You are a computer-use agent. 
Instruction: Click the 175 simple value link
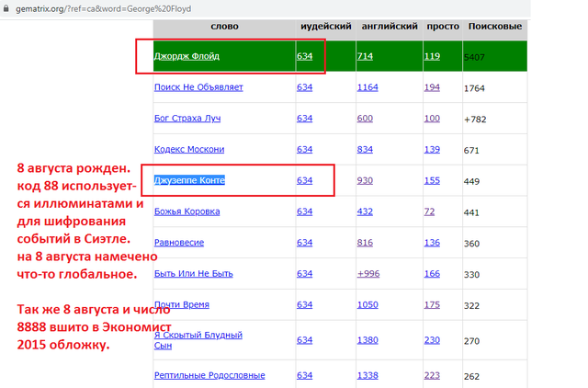tap(432, 304)
